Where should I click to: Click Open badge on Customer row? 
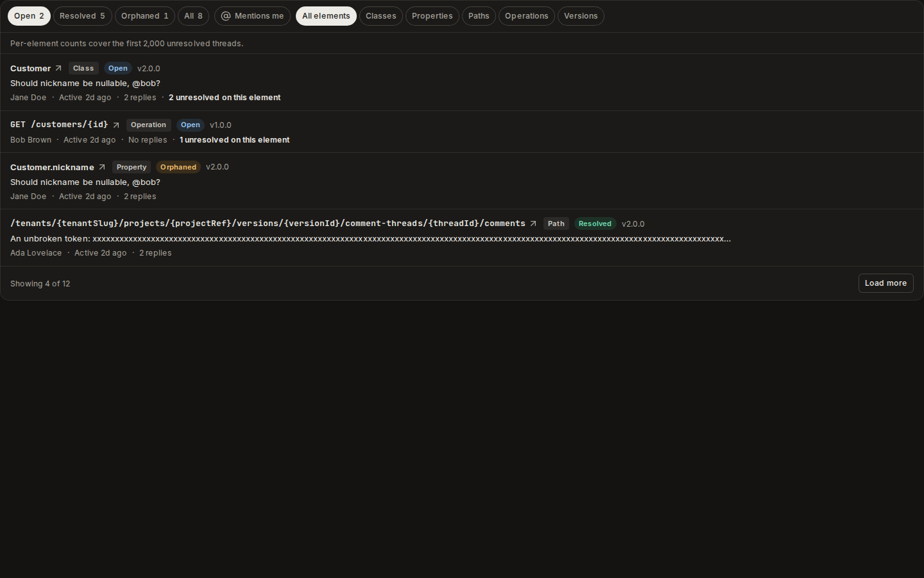click(118, 68)
